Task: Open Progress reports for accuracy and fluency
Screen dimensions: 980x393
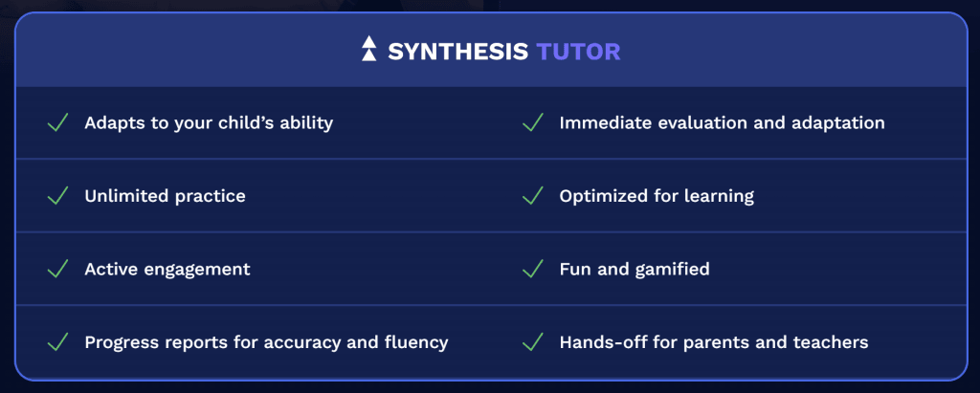Action: coord(266,341)
